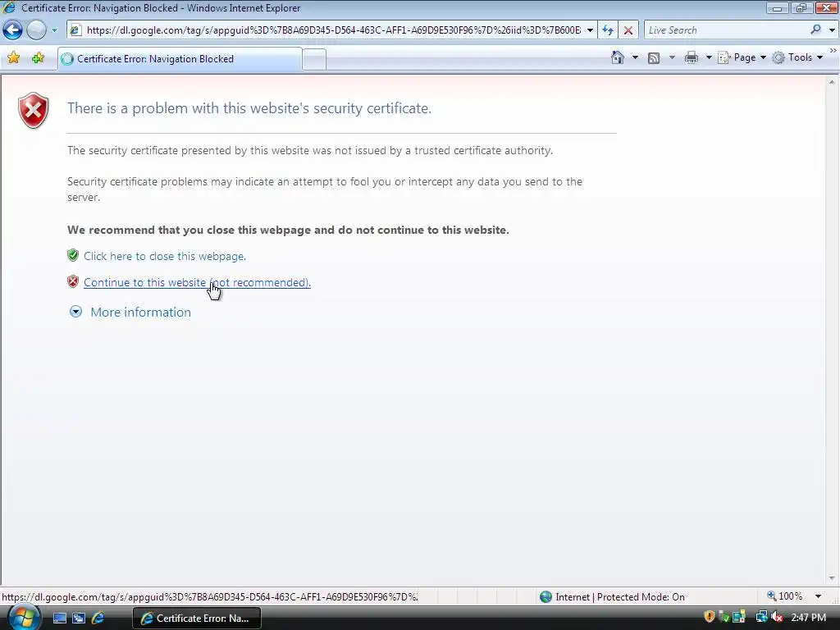Click the red shield icon beside Continue link
840x630 pixels.
tap(73, 281)
